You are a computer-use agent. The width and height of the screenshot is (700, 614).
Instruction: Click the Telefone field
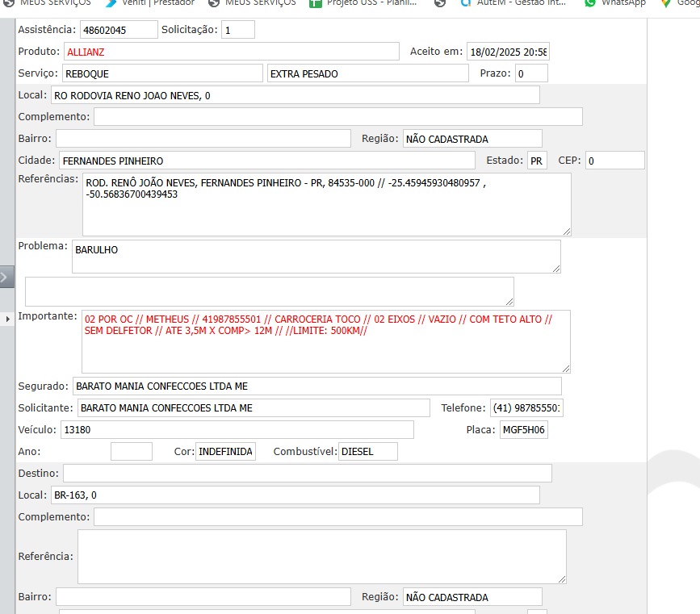[526, 407]
